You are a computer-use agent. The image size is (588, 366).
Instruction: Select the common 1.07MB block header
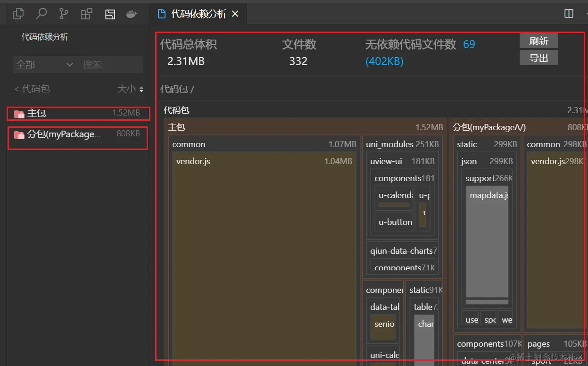pyautogui.click(x=264, y=144)
